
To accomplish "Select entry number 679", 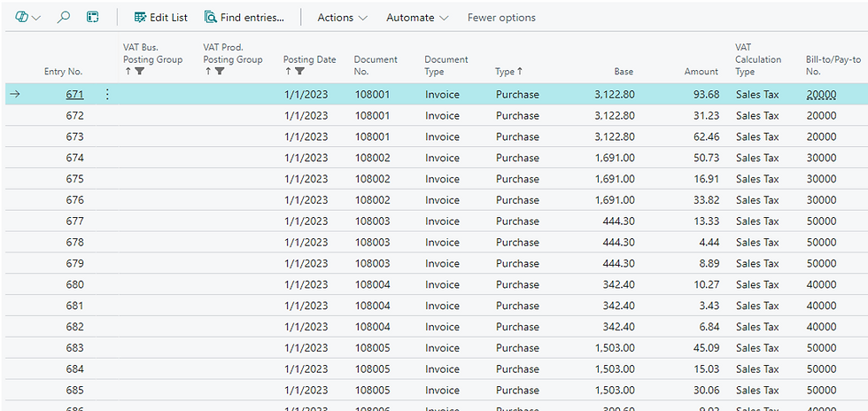I will point(74,263).
